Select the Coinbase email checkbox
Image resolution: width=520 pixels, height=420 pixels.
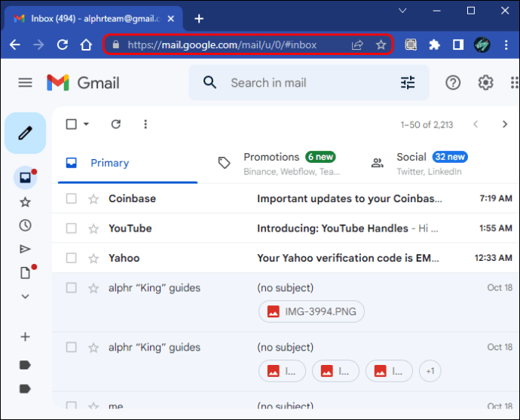click(72, 199)
